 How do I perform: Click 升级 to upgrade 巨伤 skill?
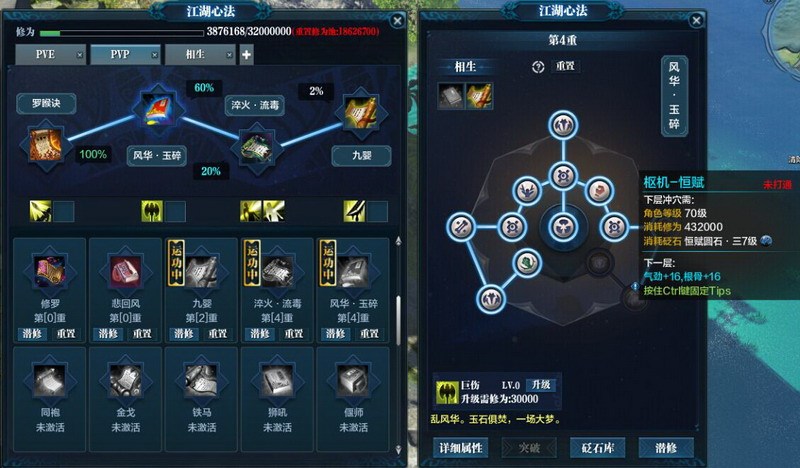541,385
